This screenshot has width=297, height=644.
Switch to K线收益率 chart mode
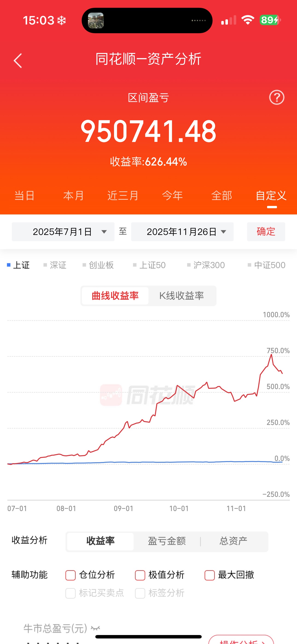tap(182, 296)
